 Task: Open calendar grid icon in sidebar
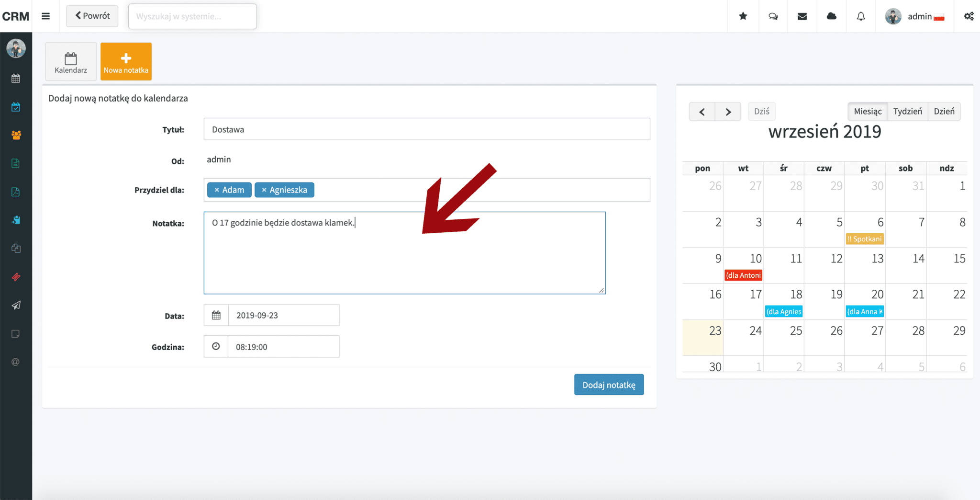click(x=16, y=78)
